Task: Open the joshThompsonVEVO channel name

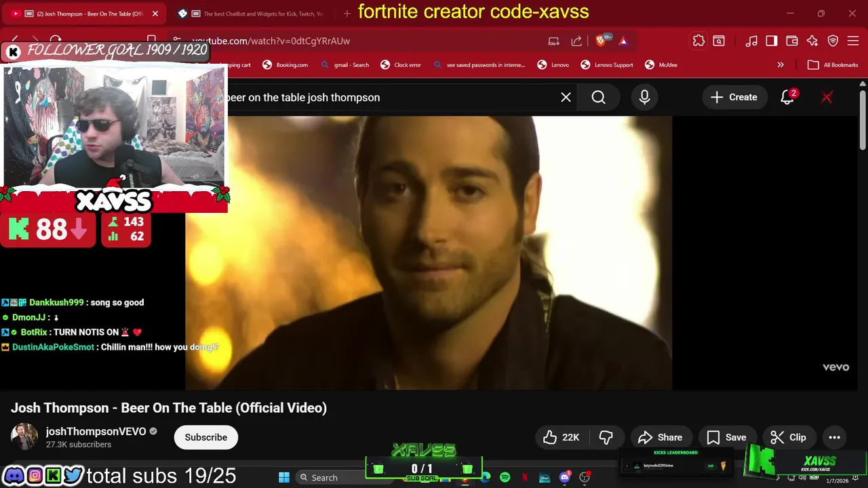Action: [96, 431]
